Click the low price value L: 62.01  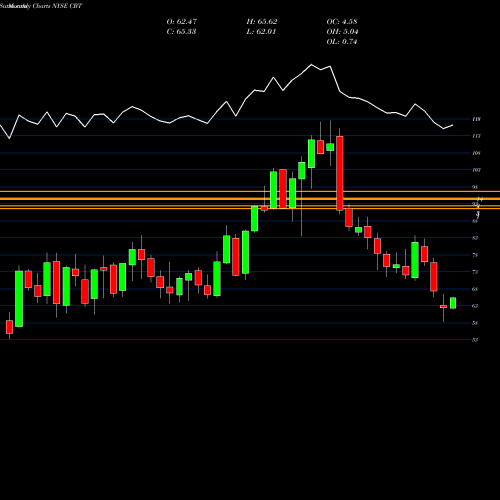click(x=261, y=32)
